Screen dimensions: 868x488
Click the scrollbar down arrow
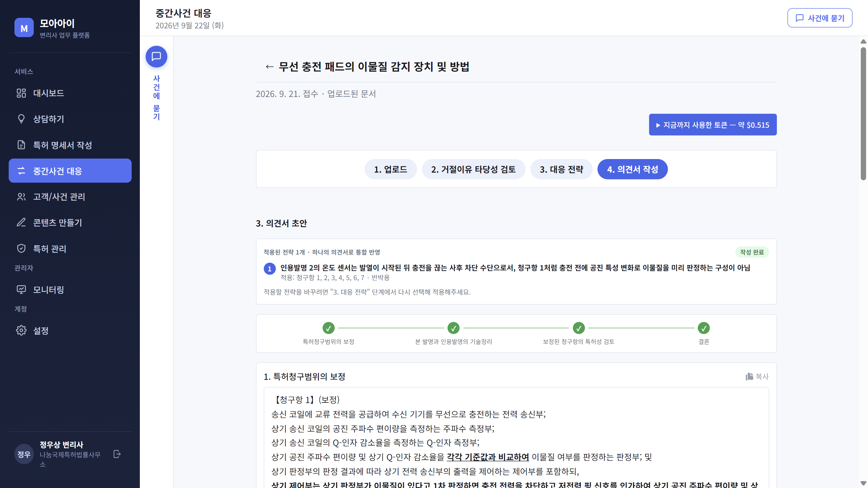863,483
